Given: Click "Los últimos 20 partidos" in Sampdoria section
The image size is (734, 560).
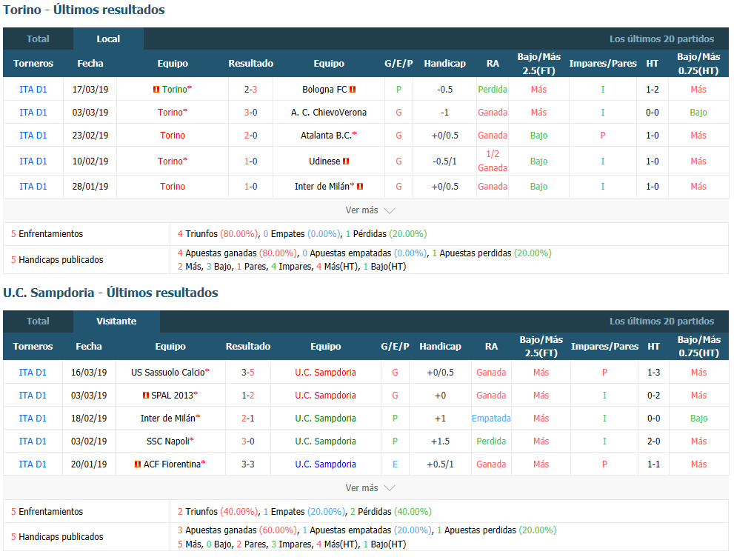Looking at the screenshot, I should click(662, 321).
